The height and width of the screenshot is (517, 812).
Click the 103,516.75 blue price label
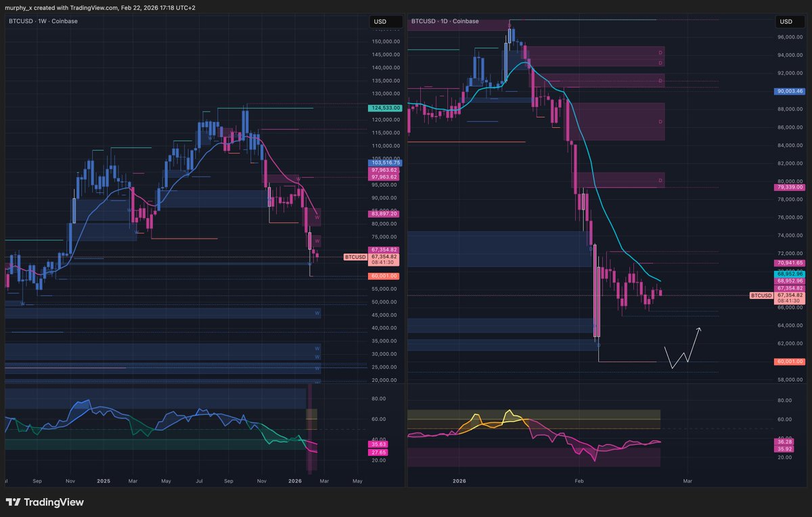tap(385, 163)
